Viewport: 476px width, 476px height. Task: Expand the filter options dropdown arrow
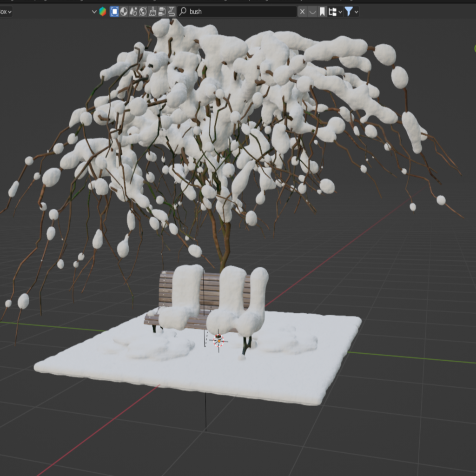point(357,12)
